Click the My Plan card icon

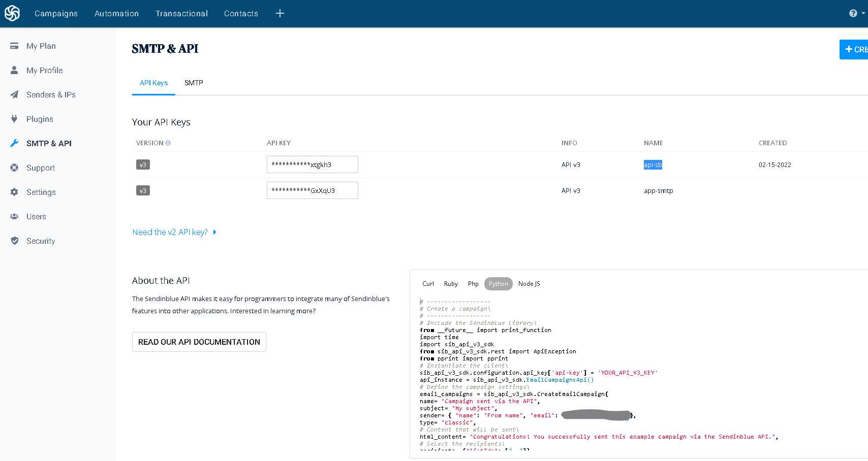14,46
